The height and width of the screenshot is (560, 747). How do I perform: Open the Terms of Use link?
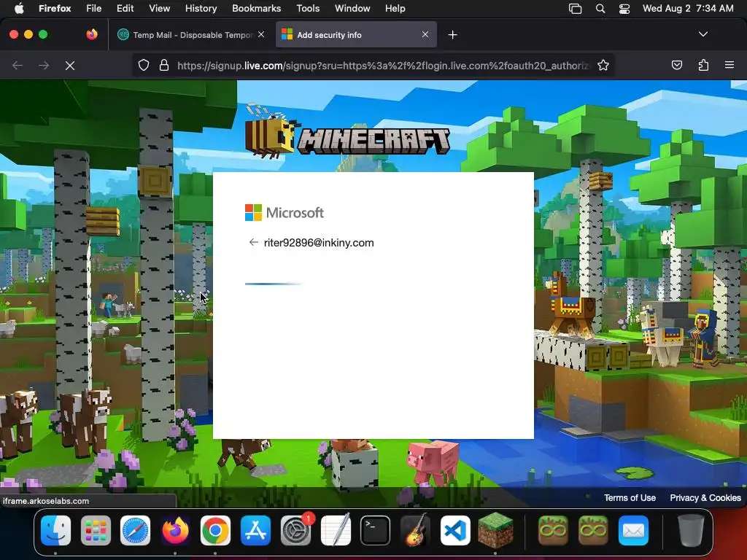630,497
